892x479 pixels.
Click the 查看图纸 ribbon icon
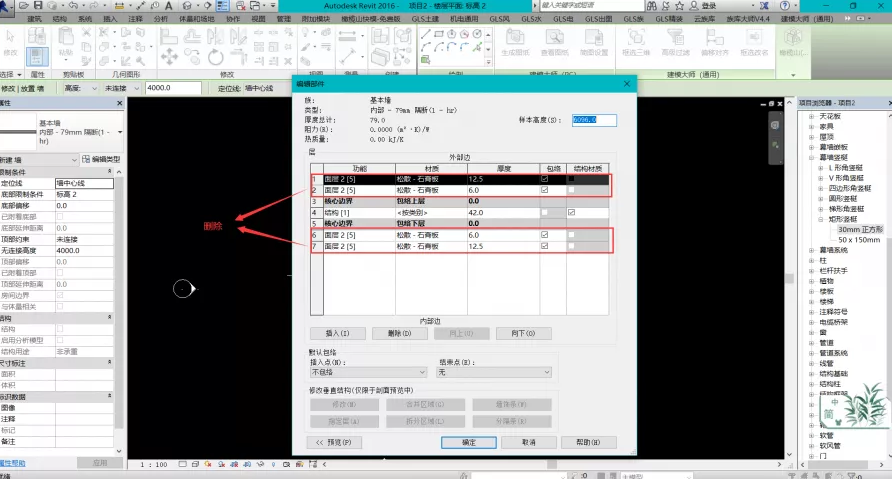(553, 40)
